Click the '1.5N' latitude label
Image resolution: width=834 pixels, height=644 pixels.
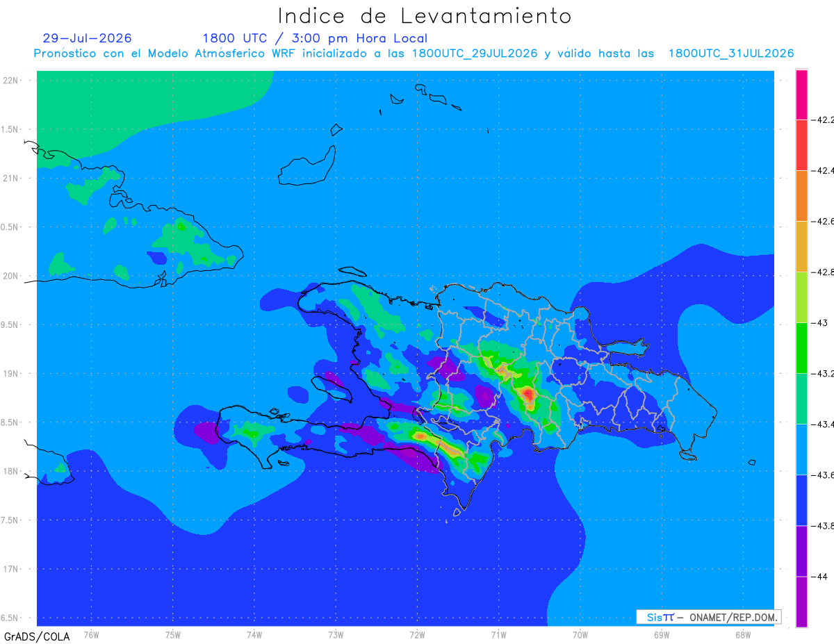coord(10,129)
